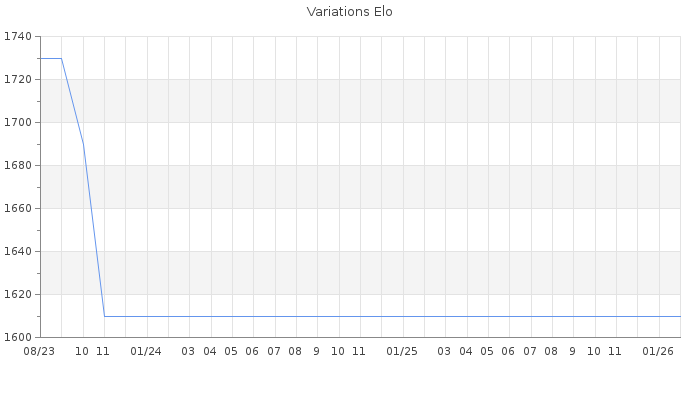
Task: Click the 01/24 x-axis date label
Action: click(x=146, y=352)
